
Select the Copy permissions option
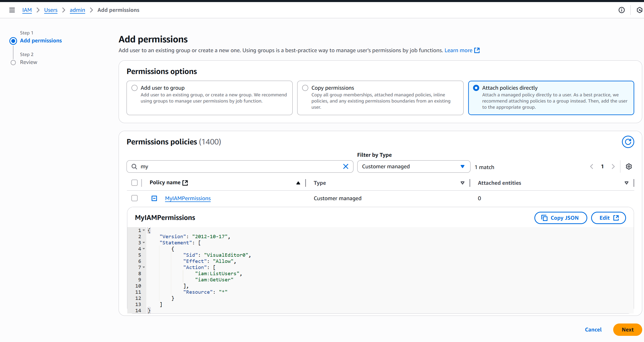coord(305,88)
